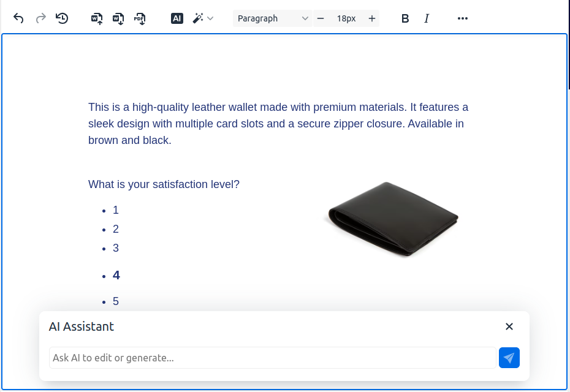Open the Paragraph style dropdown
Screen dimensions: 570x392
[x=273, y=18]
